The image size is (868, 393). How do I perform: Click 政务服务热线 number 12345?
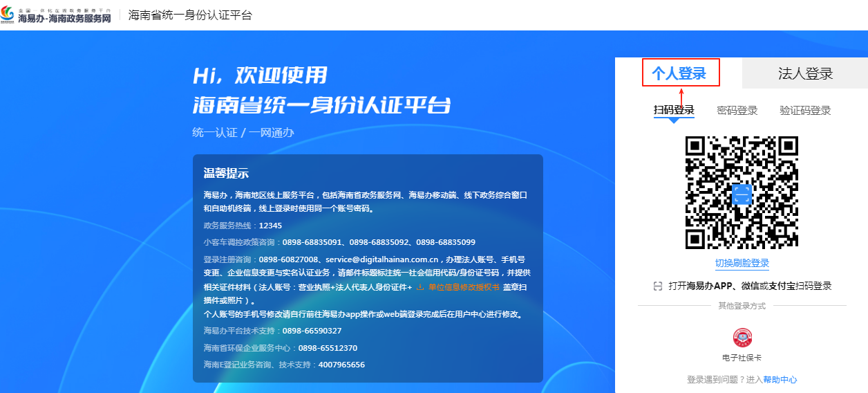pos(270,226)
